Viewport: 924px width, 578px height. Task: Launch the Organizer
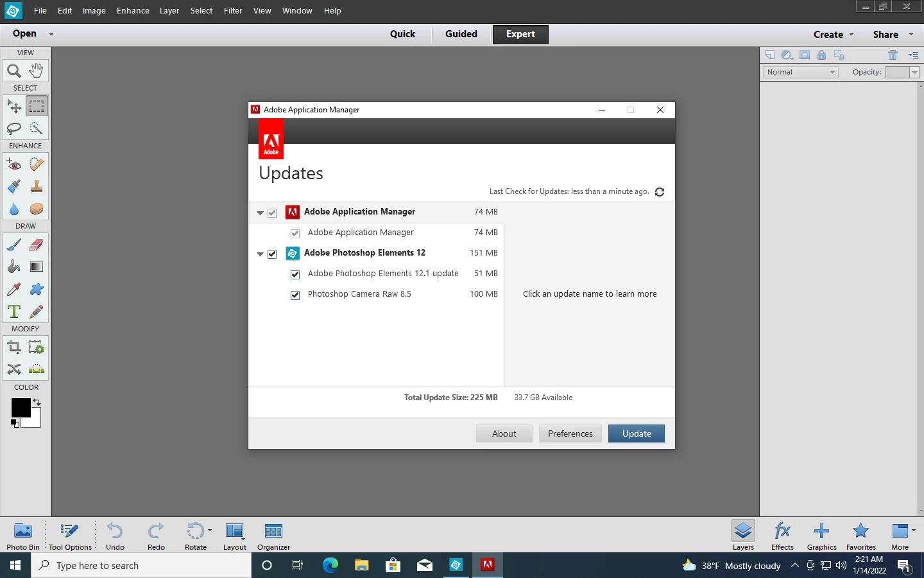pos(273,536)
